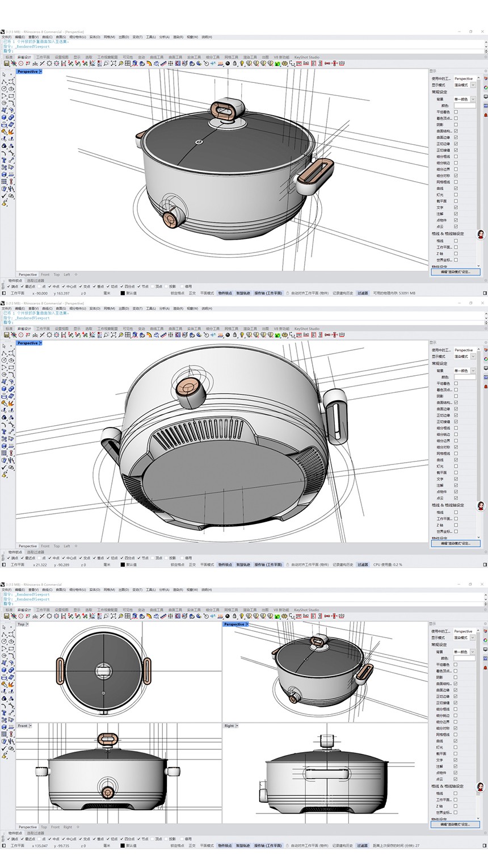This screenshot has width=488, height=868.
Task: Click the light bulb icon in middle window toolbar
Action: pos(241,335)
